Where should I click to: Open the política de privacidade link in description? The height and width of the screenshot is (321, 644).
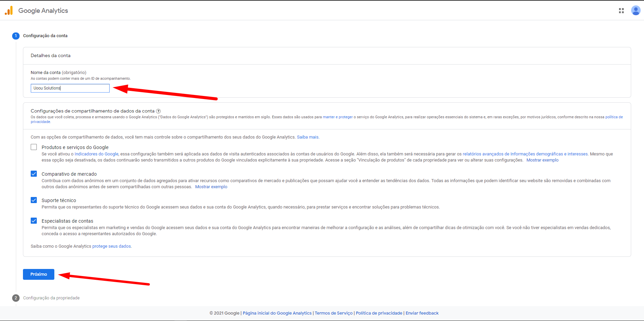click(614, 117)
